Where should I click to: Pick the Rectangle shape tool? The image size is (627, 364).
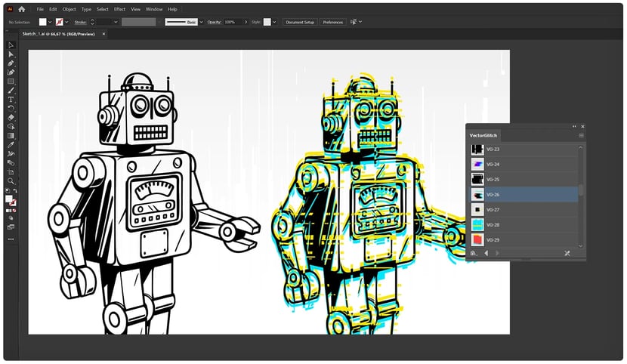click(x=11, y=82)
